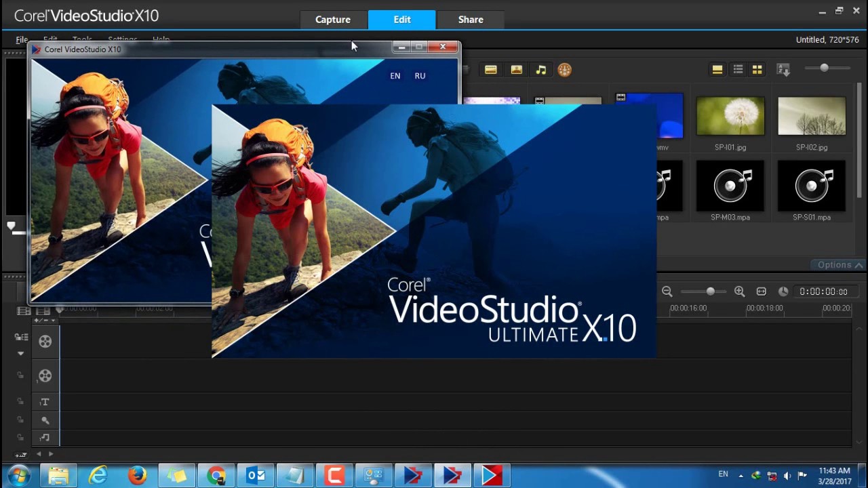Click the project duration clock icon
Image resolution: width=868 pixels, height=488 pixels.
[x=783, y=291]
